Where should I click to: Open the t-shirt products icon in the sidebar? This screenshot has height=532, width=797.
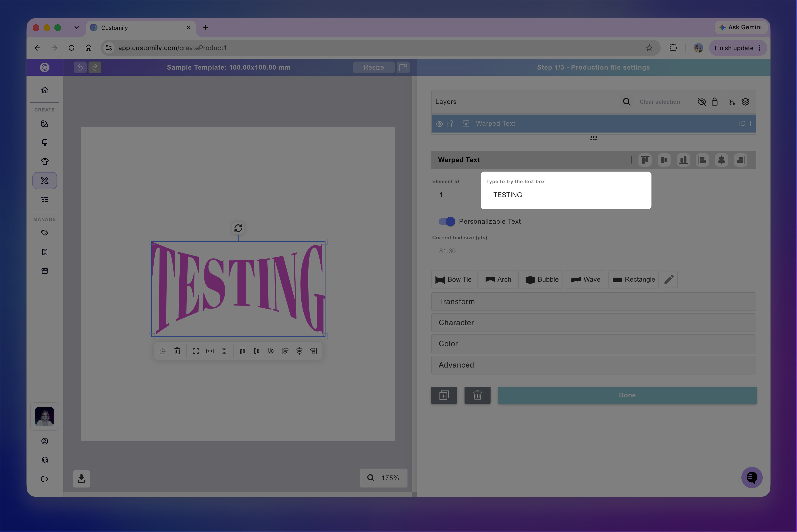(x=45, y=161)
